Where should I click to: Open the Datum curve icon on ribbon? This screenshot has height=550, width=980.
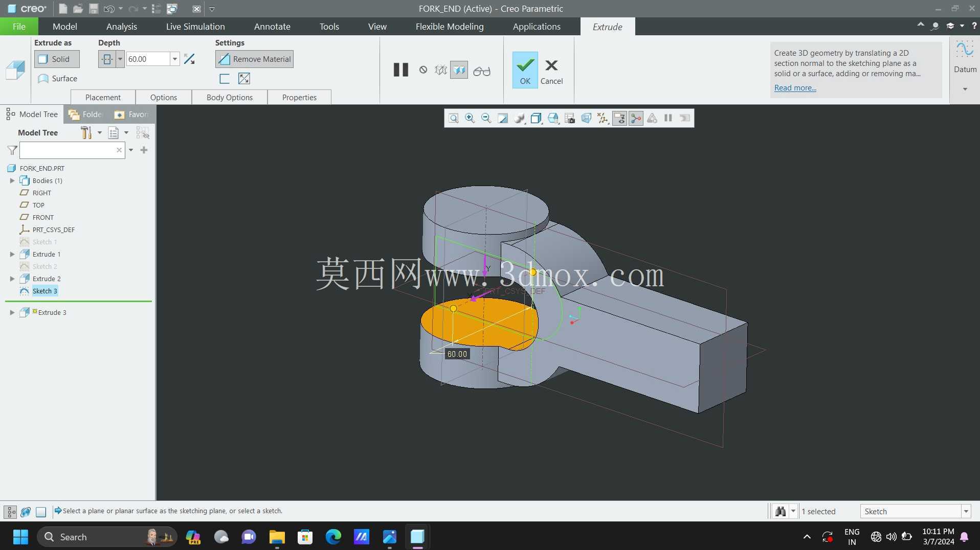pos(965,50)
